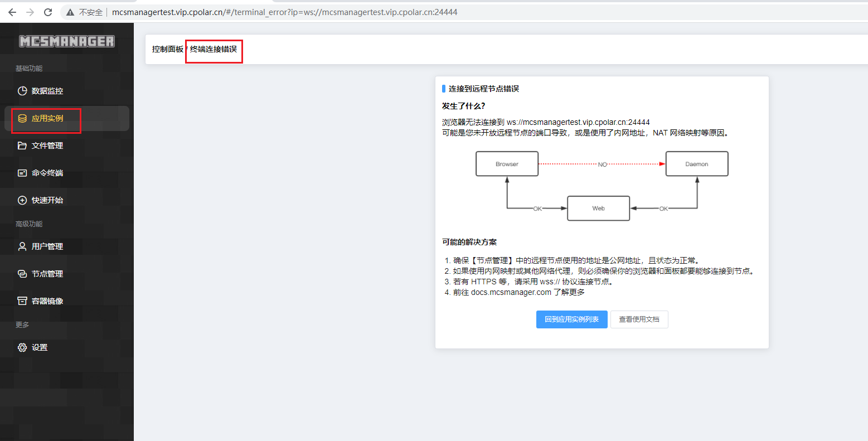Click the 回到应用实例列表 button

[x=571, y=319]
